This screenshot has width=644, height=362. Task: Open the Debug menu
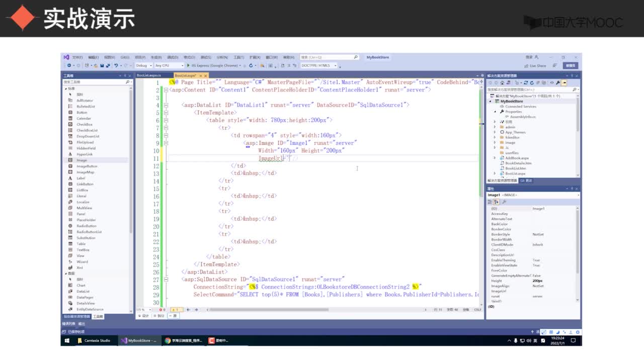pos(173,57)
